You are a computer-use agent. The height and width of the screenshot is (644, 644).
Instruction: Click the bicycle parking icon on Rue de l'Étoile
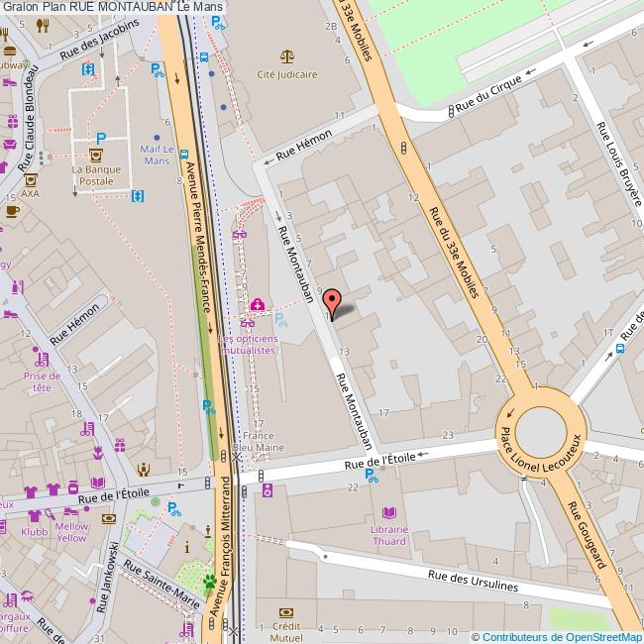pos(372,476)
